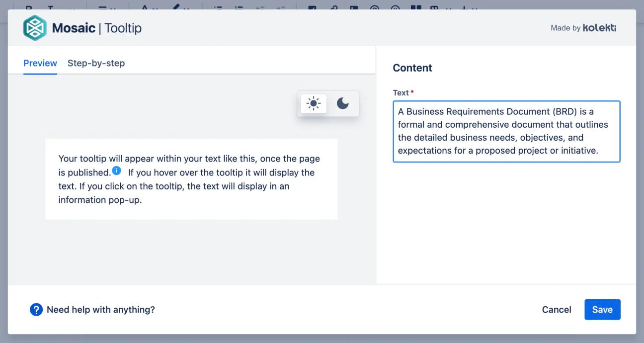
Task: Click the blue info tooltip icon in preview
Action: (x=116, y=171)
